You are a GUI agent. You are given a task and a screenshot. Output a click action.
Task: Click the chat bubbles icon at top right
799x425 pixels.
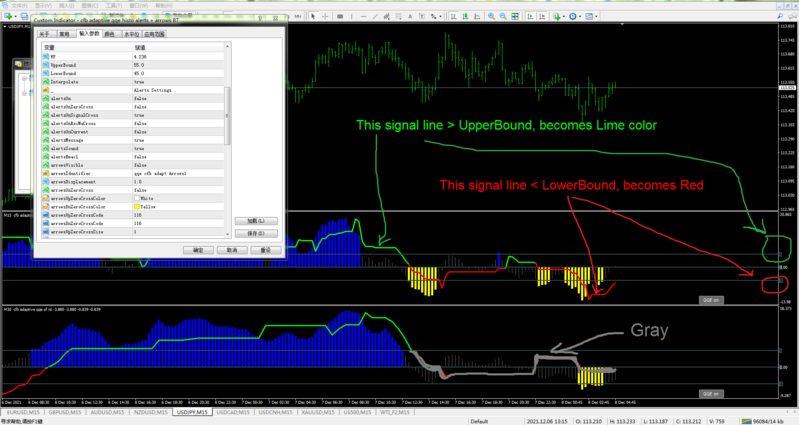tap(792, 16)
